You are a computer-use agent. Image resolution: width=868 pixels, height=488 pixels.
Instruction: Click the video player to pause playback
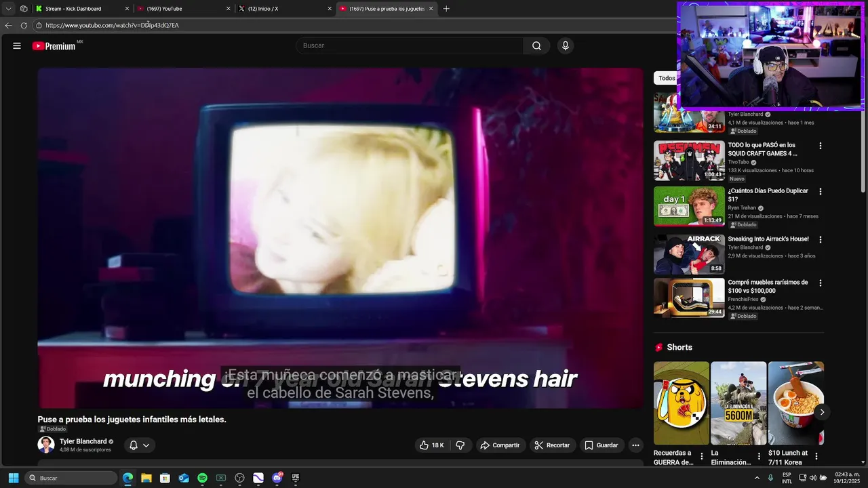(x=340, y=237)
